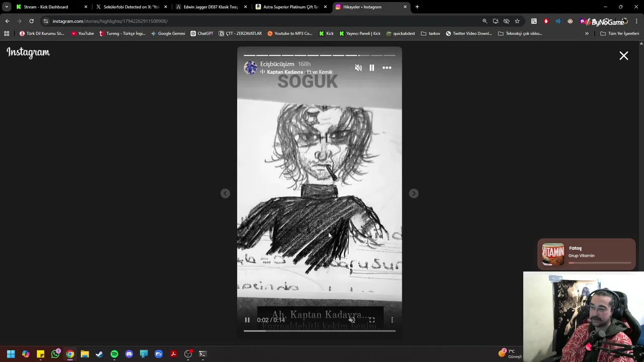This screenshot has width=644, height=362.
Task: Toggle mute in the bottom video controls
Action: click(352, 320)
